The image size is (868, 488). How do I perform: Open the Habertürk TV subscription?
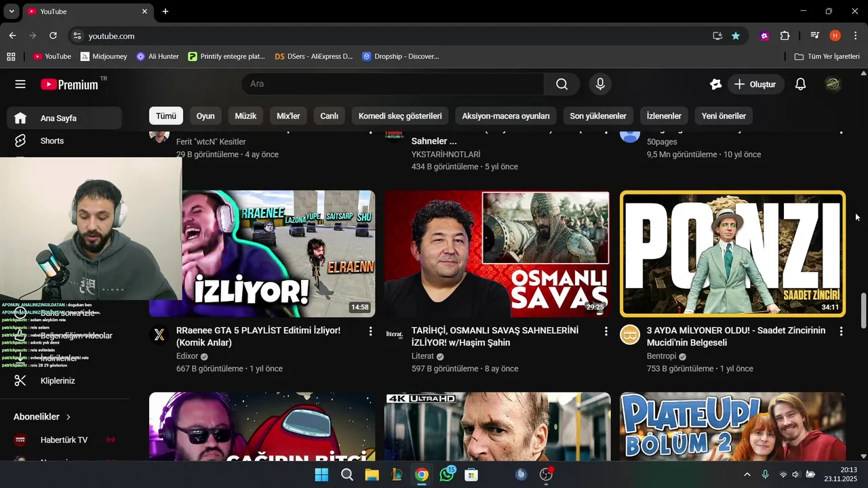coord(65,440)
